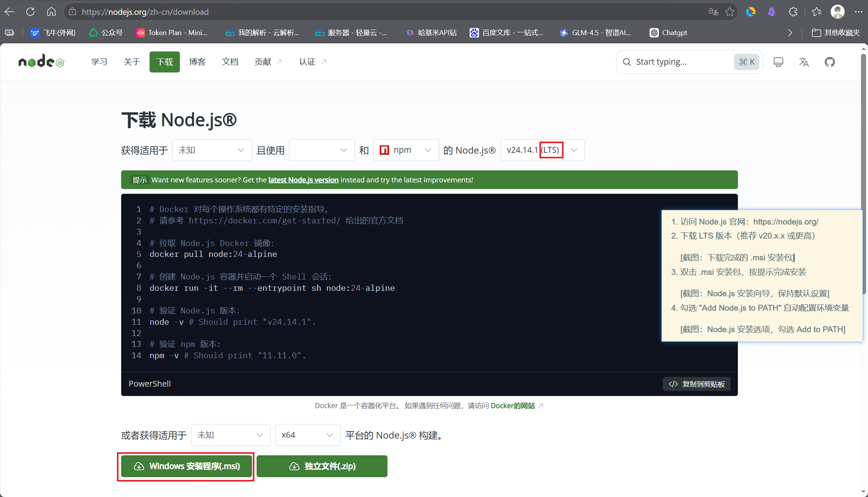The height and width of the screenshot is (497, 868).
Task: Open the Node.js GitHub repository icon
Action: (x=830, y=62)
